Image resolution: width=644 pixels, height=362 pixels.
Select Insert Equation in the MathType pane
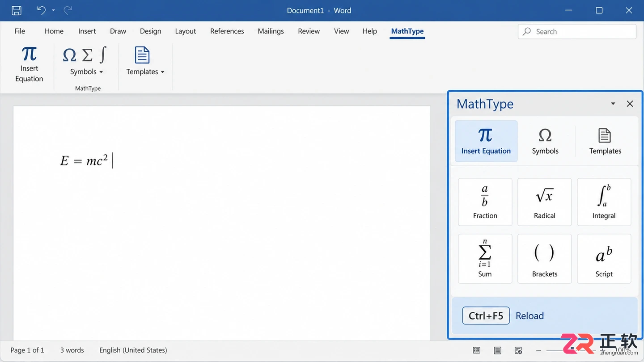pyautogui.click(x=486, y=141)
